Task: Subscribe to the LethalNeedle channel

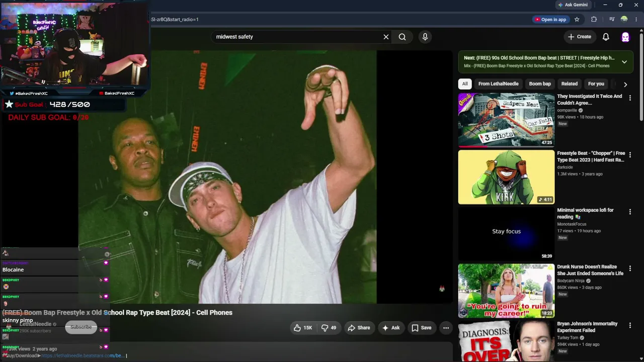Action: (81, 327)
